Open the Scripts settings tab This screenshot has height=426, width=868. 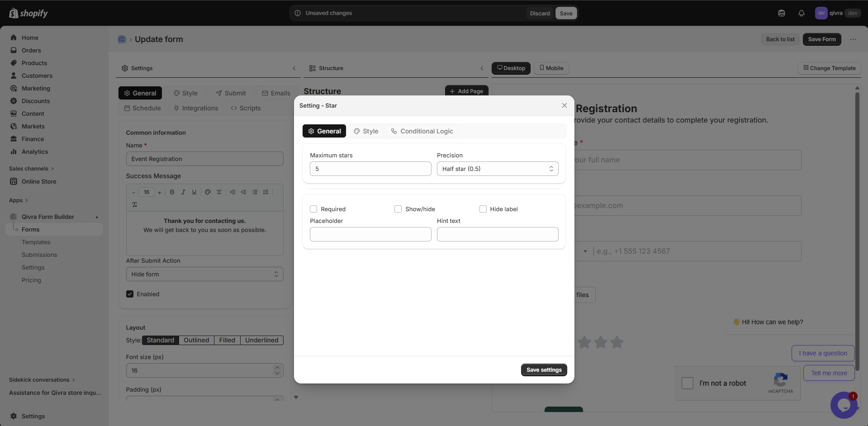click(246, 108)
